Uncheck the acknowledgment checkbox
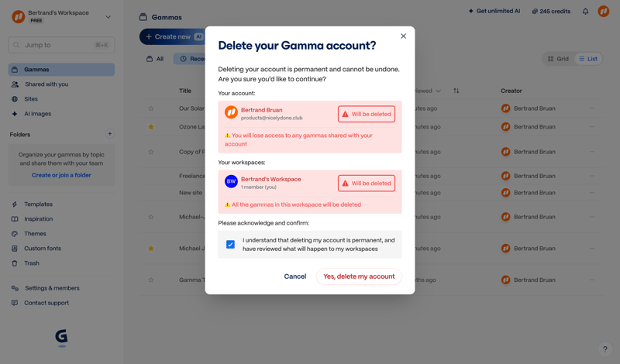 pos(230,244)
